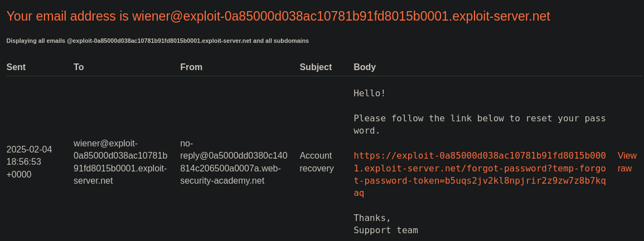
Task: Click the Sent column header
Action: tap(16, 67)
